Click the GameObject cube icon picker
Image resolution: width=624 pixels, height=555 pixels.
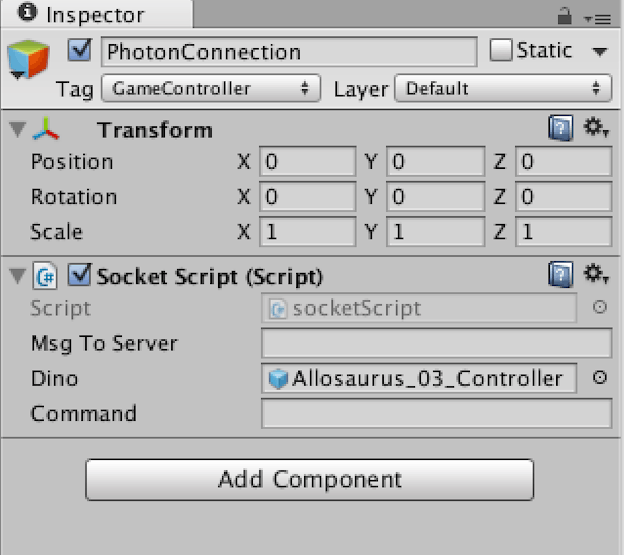tap(28, 59)
